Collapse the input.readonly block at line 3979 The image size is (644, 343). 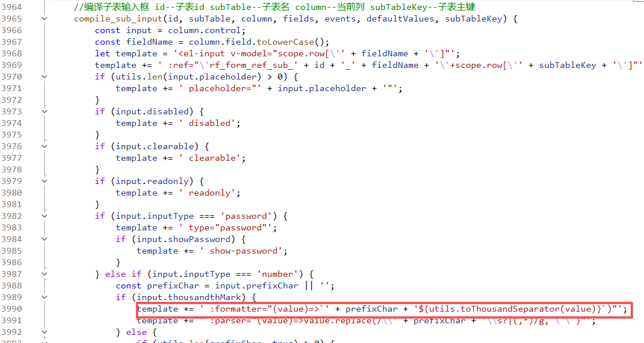point(45,181)
